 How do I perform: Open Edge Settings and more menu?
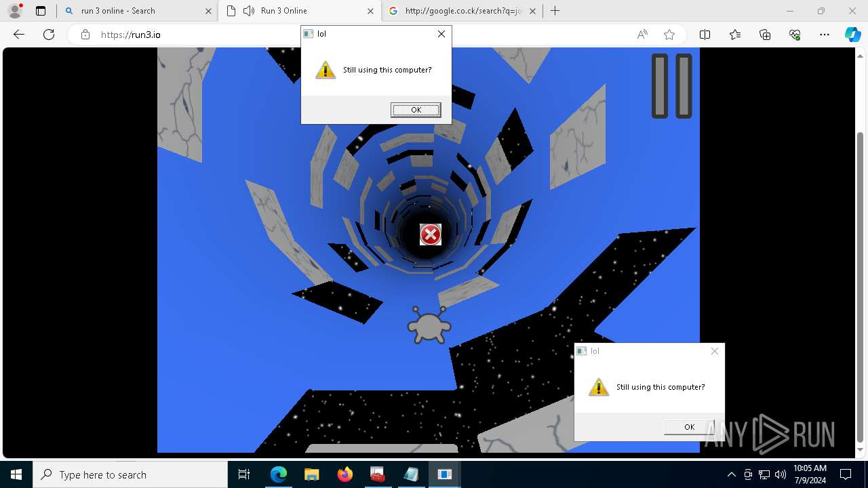(x=825, y=35)
